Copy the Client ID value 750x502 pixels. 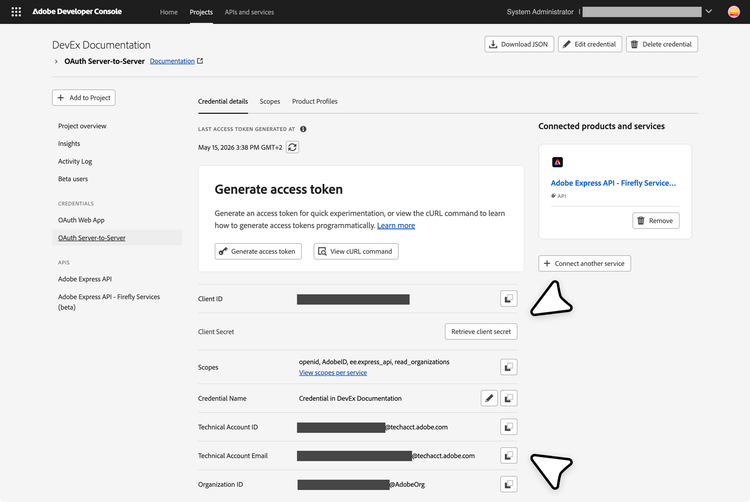coord(508,299)
